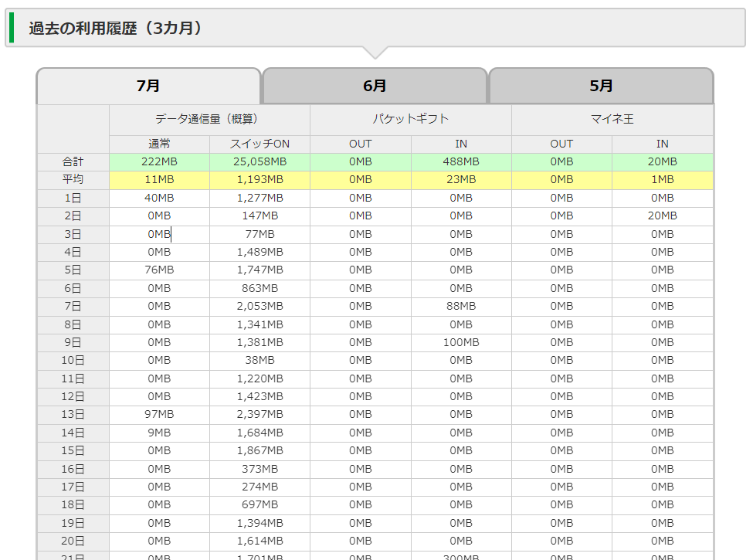753x560 pixels.
Task: Select the 863MB value on 6日
Action: point(259,288)
